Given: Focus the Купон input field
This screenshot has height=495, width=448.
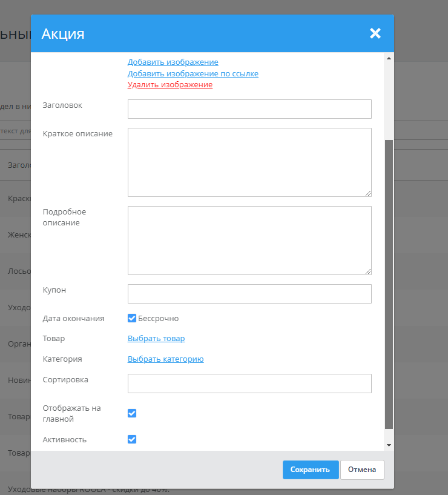Looking at the screenshot, I should click(249, 294).
